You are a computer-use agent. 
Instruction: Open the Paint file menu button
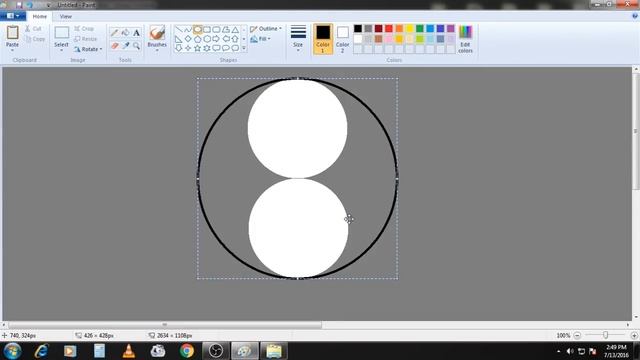(x=13, y=16)
